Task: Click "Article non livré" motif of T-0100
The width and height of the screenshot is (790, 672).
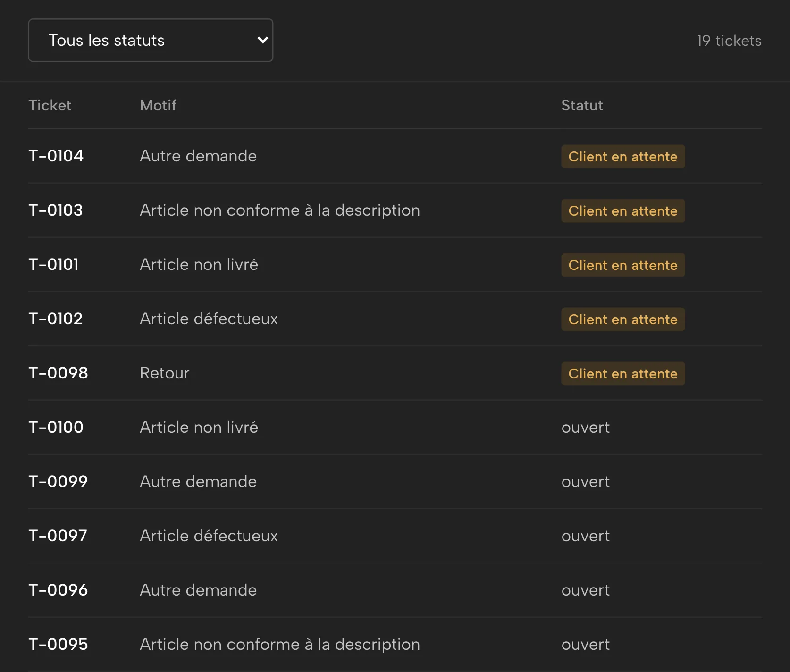Action: pos(199,427)
